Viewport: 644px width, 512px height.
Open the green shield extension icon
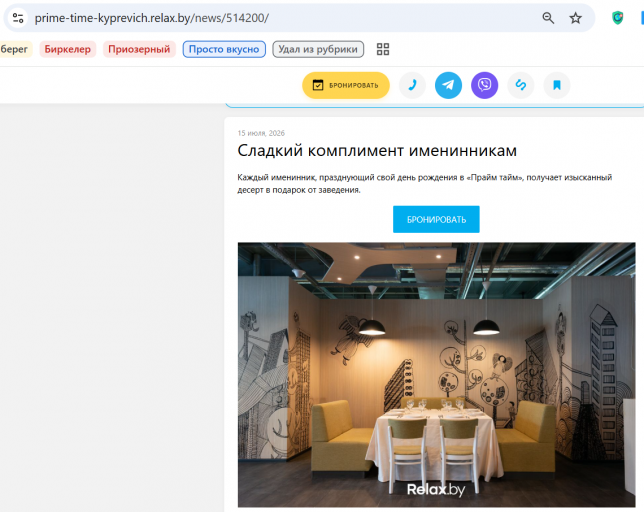click(618, 18)
